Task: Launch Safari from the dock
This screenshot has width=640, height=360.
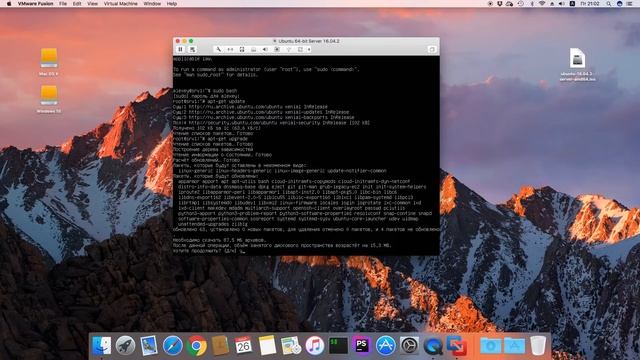Action: (173, 346)
